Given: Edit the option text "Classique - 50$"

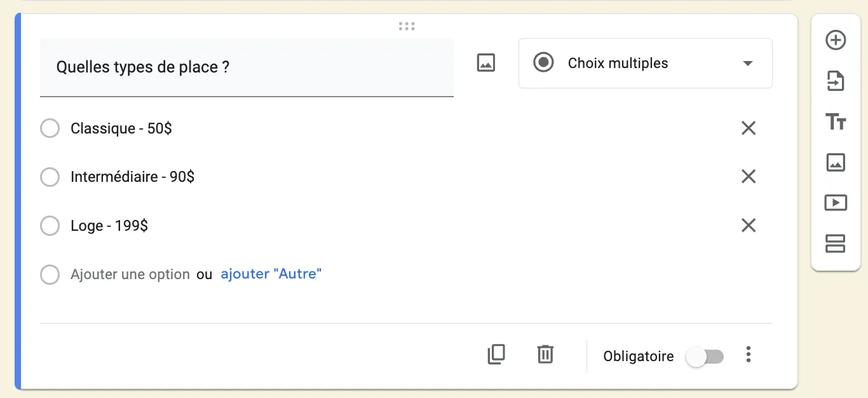Looking at the screenshot, I should pos(121,128).
